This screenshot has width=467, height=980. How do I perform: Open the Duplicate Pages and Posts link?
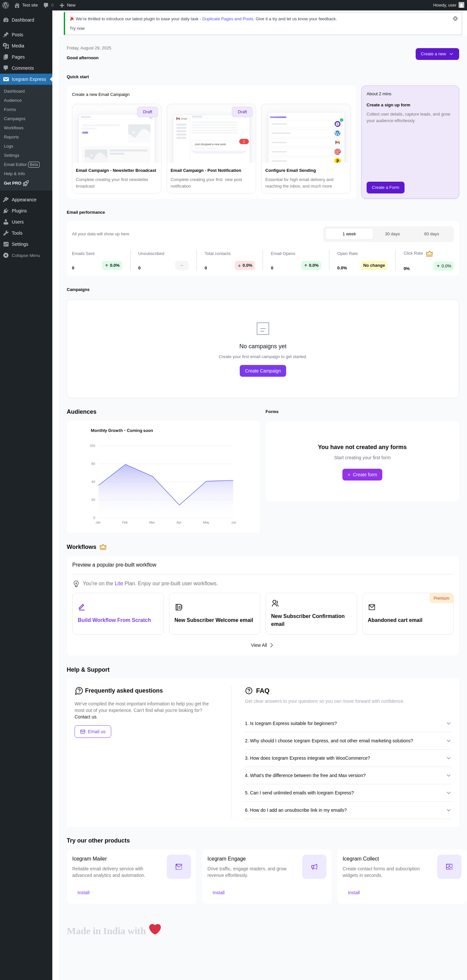click(228, 19)
